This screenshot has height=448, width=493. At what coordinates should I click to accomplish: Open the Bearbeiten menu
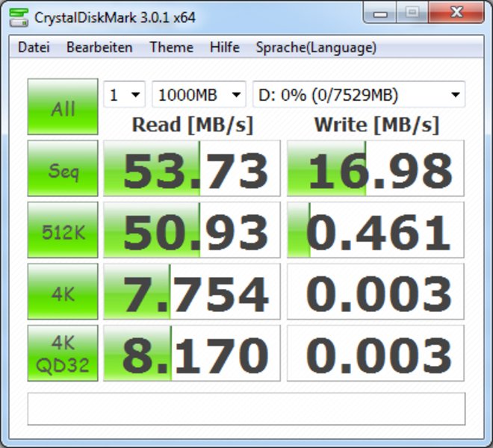(99, 48)
